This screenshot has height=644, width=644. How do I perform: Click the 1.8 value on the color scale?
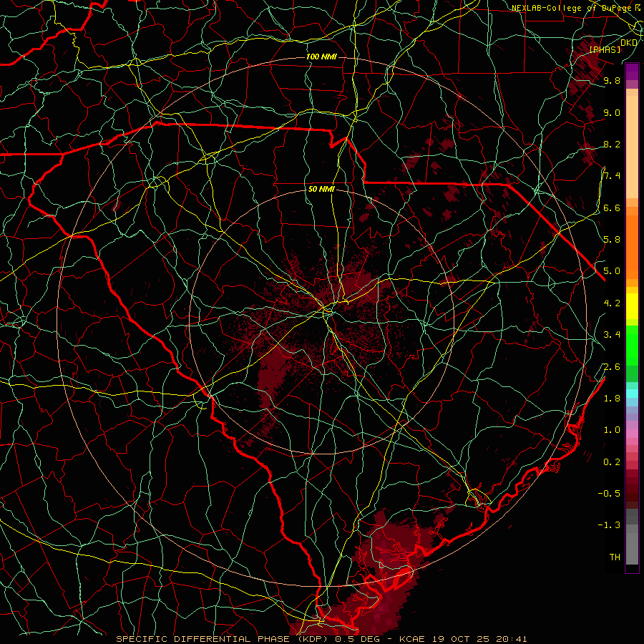[612, 399]
